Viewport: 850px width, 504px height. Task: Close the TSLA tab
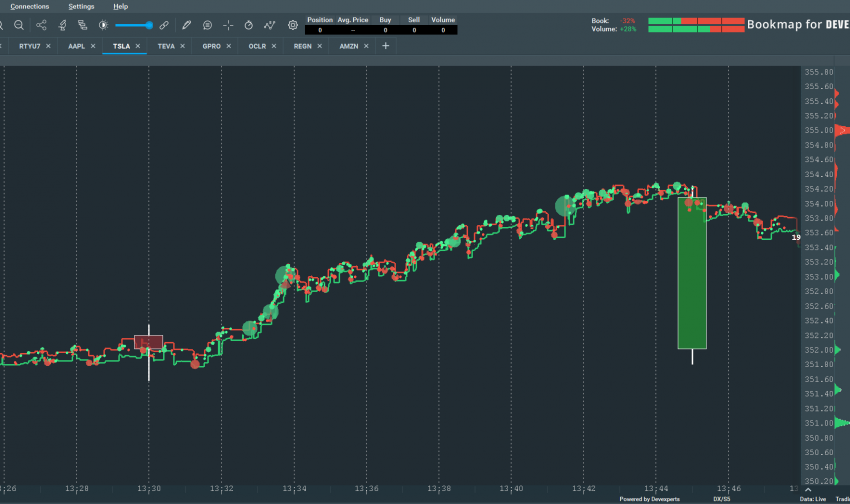coord(138,46)
